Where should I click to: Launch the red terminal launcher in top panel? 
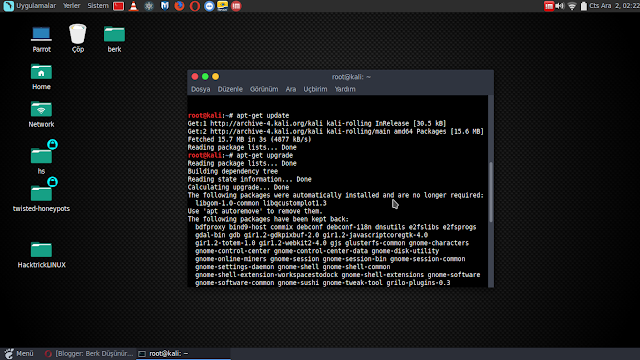[x=118, y=6]
